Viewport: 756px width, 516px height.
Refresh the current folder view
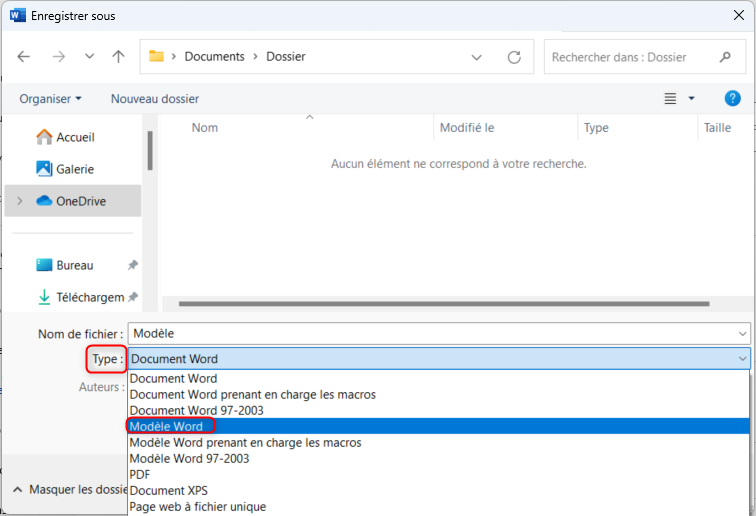[x=514, y=57]
